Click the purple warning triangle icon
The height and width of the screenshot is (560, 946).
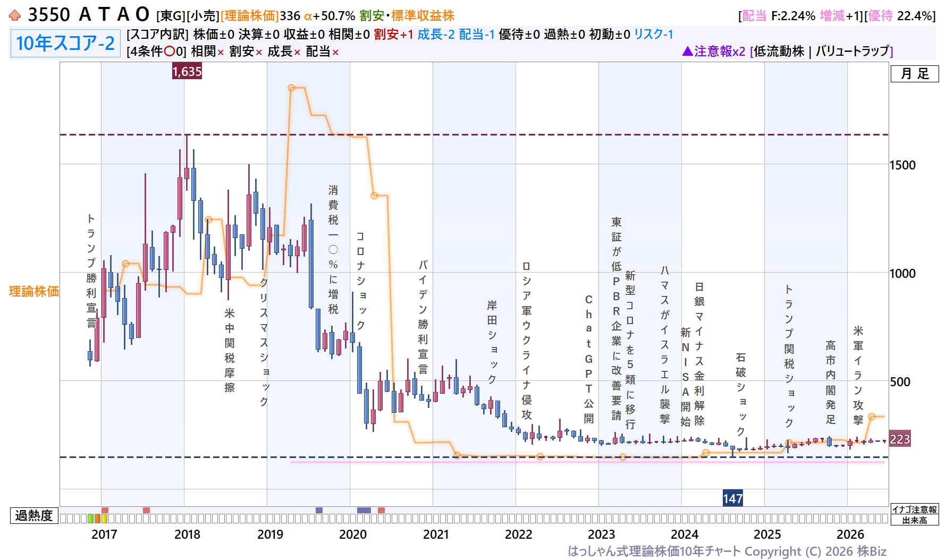(687, 51)
